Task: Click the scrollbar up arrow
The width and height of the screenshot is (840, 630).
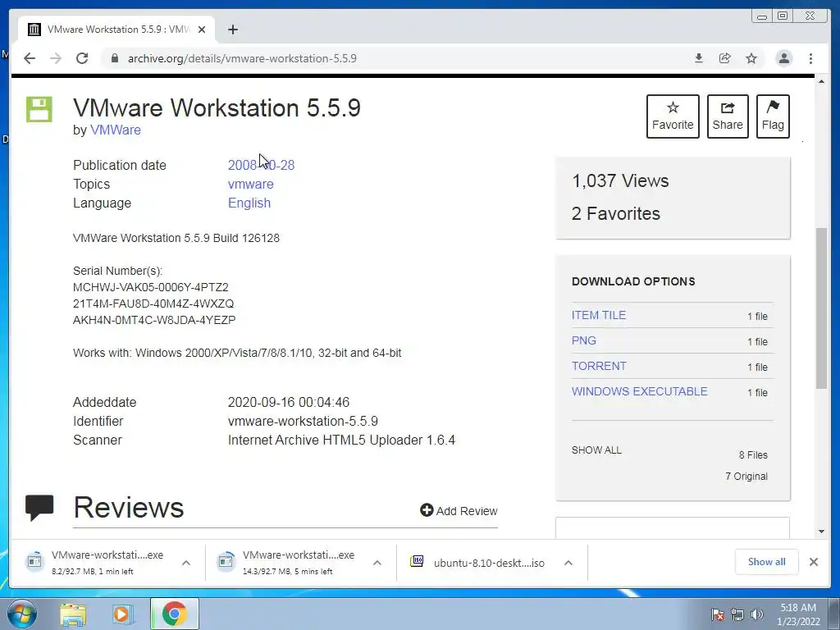Action: pos(821,81)
